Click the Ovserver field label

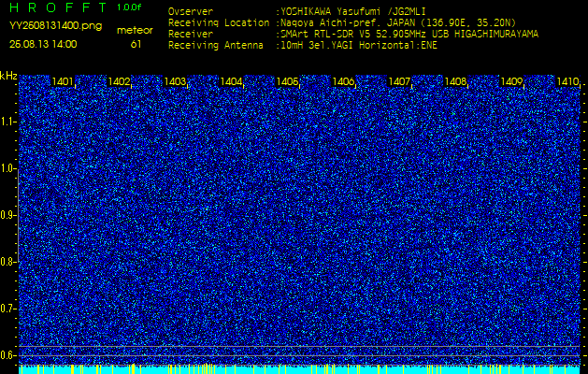[x=191, y=11]
